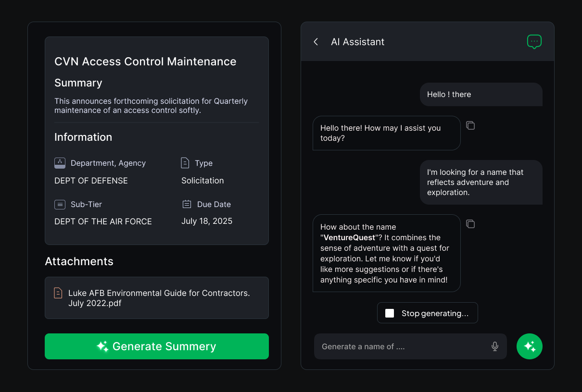The height and width of the screenshot is (392, 582).
Task: Click the Solicitation type value
Action: coord(202,181)
